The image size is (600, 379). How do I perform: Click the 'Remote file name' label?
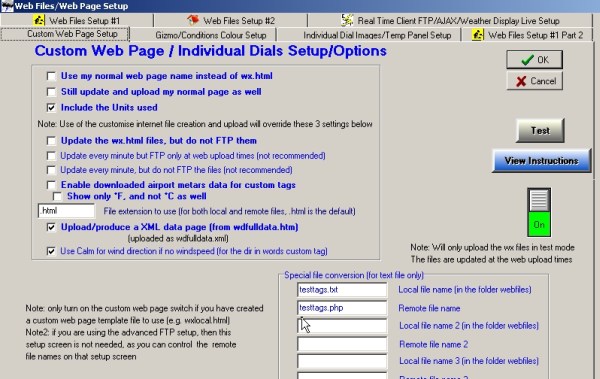coord(429,308)
